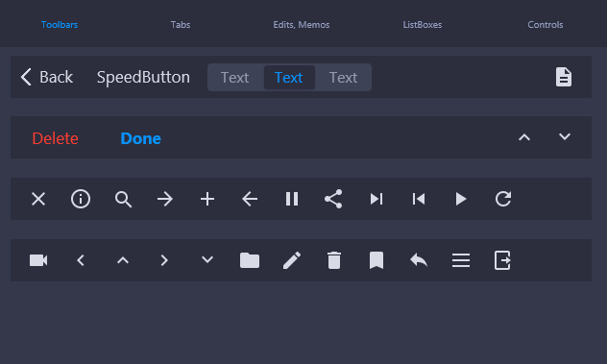Click the down chevron beside Done row

[x=565, y=136]
